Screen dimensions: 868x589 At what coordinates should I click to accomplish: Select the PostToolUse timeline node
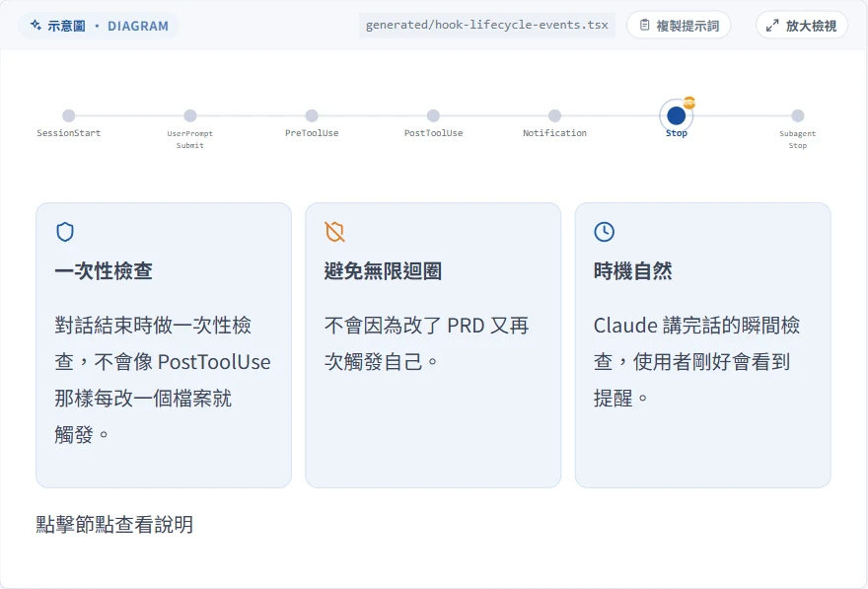click(433, 115)
